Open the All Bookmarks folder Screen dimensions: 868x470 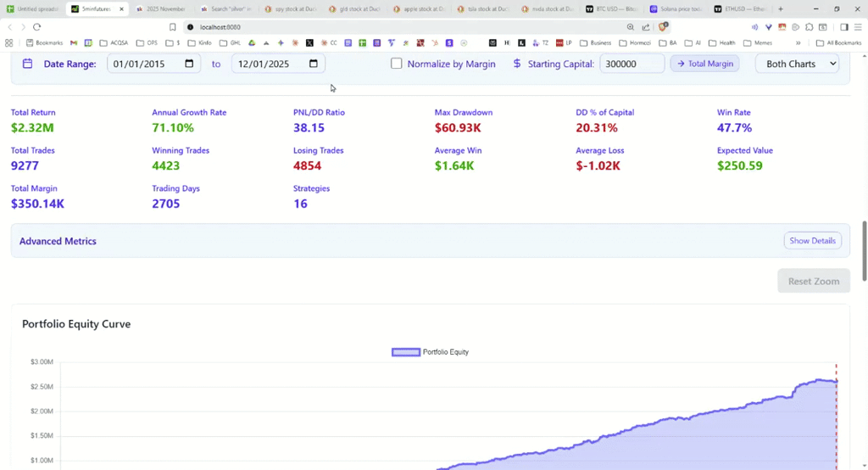coord(838,42)
